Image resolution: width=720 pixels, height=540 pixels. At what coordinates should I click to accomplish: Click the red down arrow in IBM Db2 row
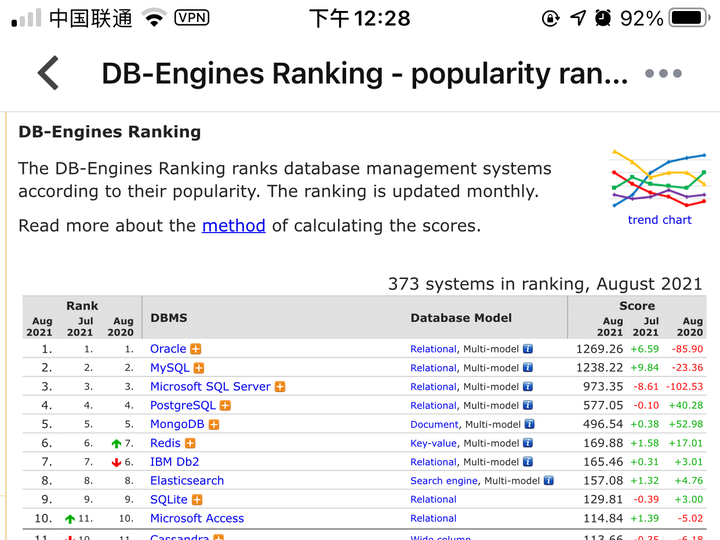[116, 462]
